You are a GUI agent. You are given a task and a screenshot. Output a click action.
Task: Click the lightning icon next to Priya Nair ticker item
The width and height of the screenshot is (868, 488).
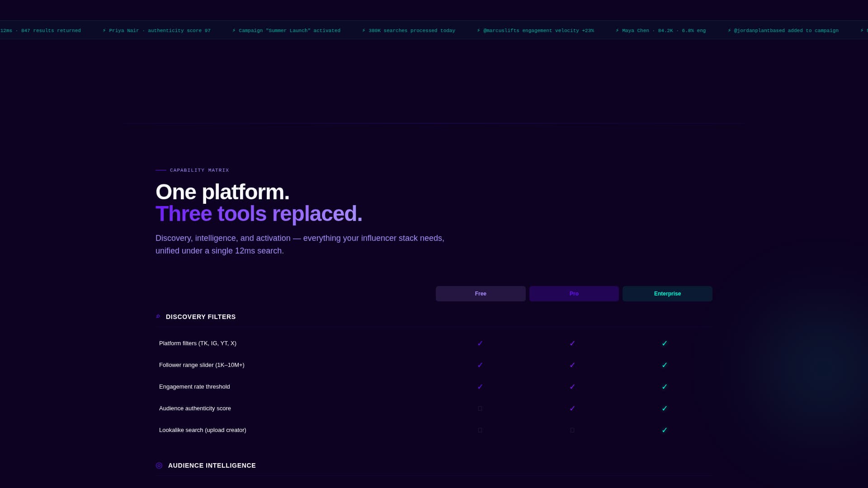[104, 30]
